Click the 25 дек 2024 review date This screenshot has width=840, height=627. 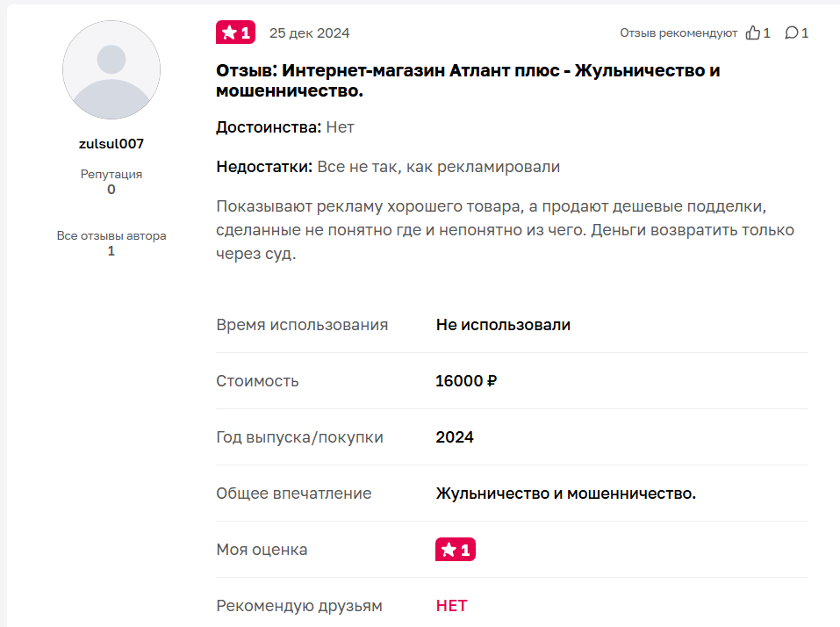tap(309, 33)
